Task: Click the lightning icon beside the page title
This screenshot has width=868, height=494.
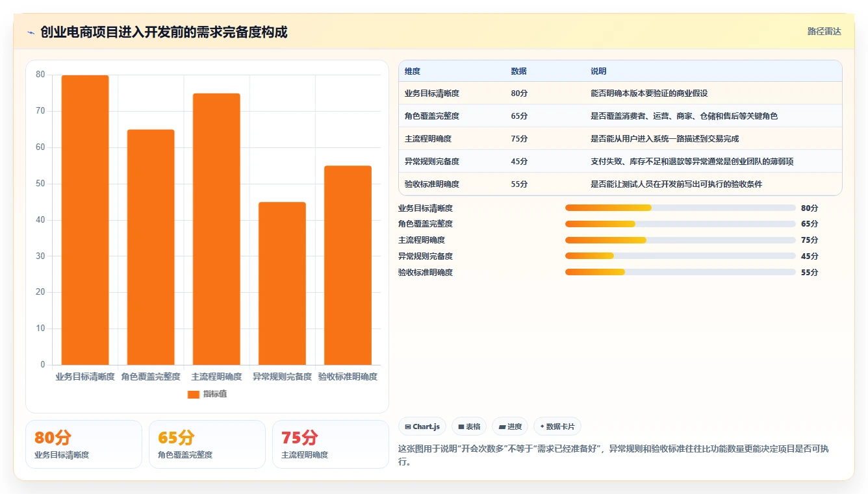Action: 31,32
